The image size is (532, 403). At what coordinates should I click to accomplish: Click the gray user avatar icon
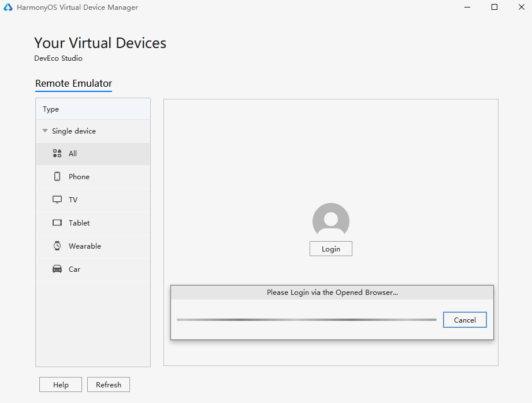pyautogui.click(x=331, y=219)
